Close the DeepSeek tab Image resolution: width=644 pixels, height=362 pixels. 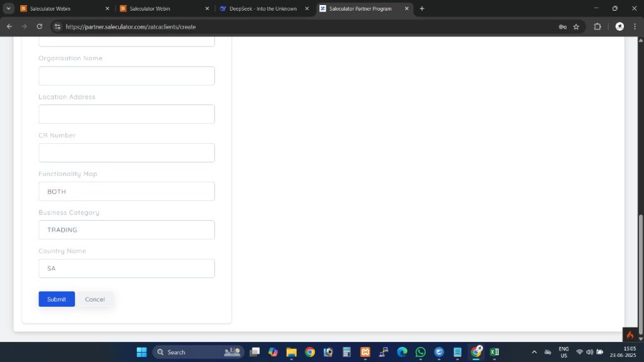pyautogui.click(x=307, y=9)
